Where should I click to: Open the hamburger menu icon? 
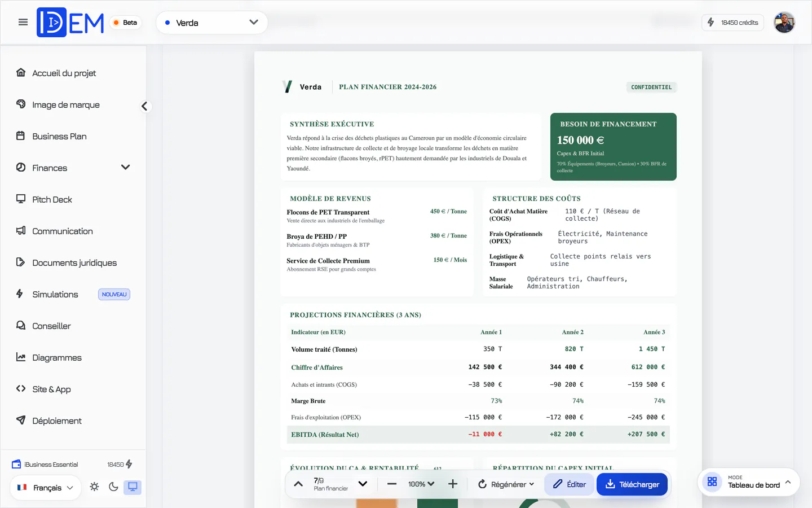pos(23,23)
